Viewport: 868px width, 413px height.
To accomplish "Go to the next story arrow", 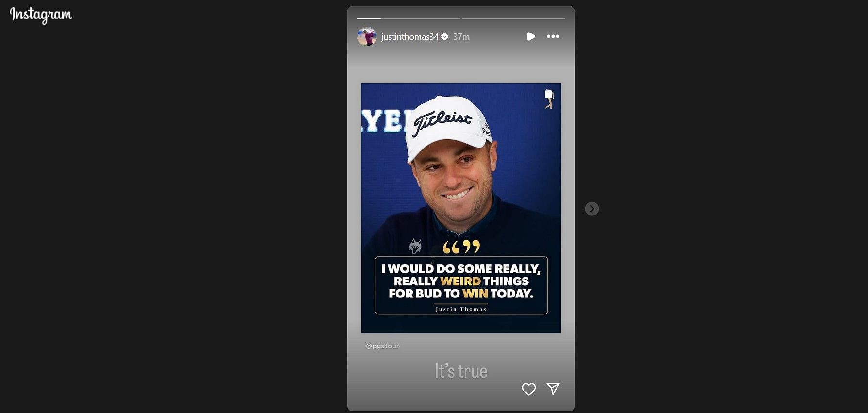I will click(592, 209).
